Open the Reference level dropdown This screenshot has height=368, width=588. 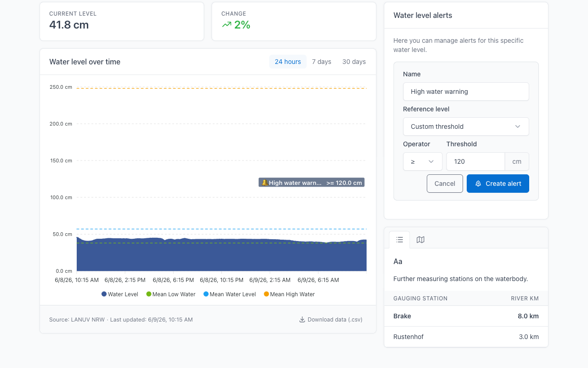click(466, 126)
